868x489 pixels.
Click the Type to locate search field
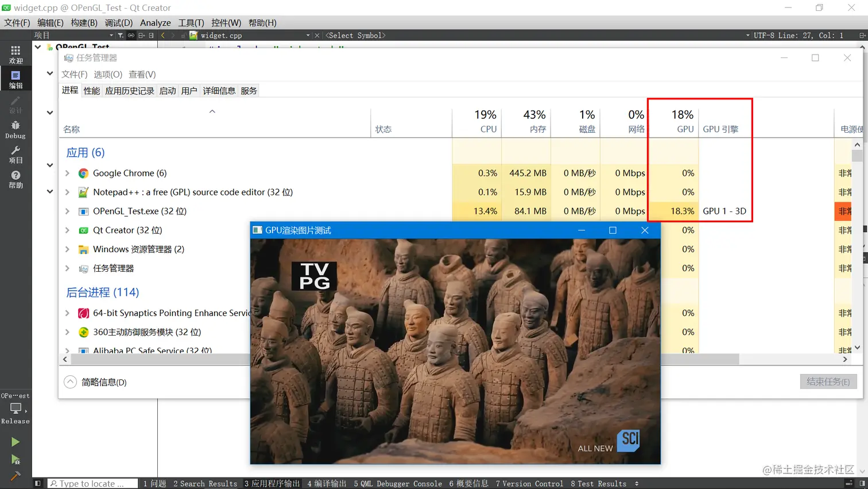point(92,483)
